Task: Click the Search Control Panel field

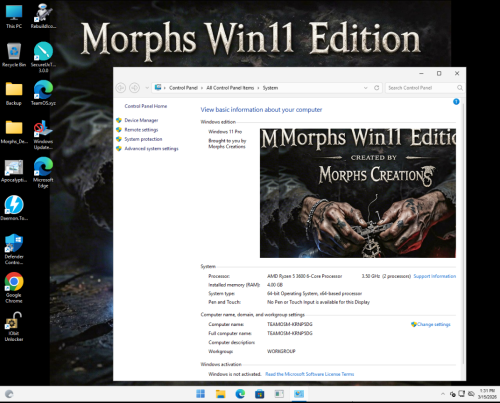Action: [424, 88]
